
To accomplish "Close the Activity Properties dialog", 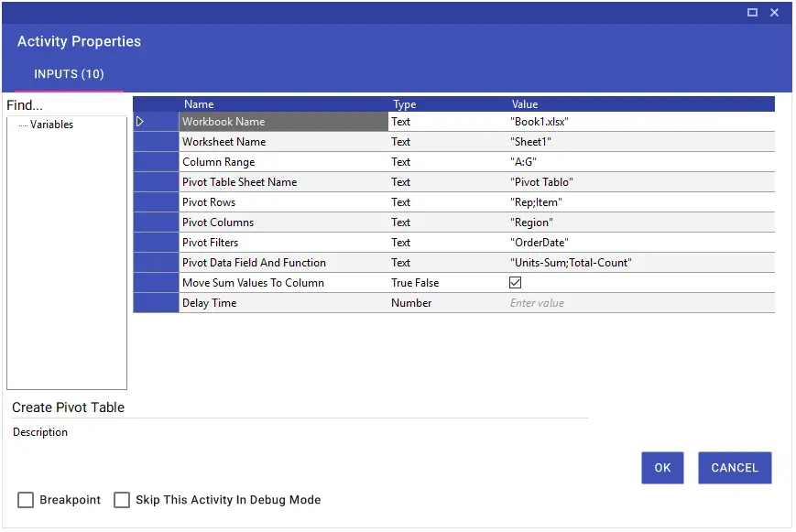I will [x=774, y=12].
